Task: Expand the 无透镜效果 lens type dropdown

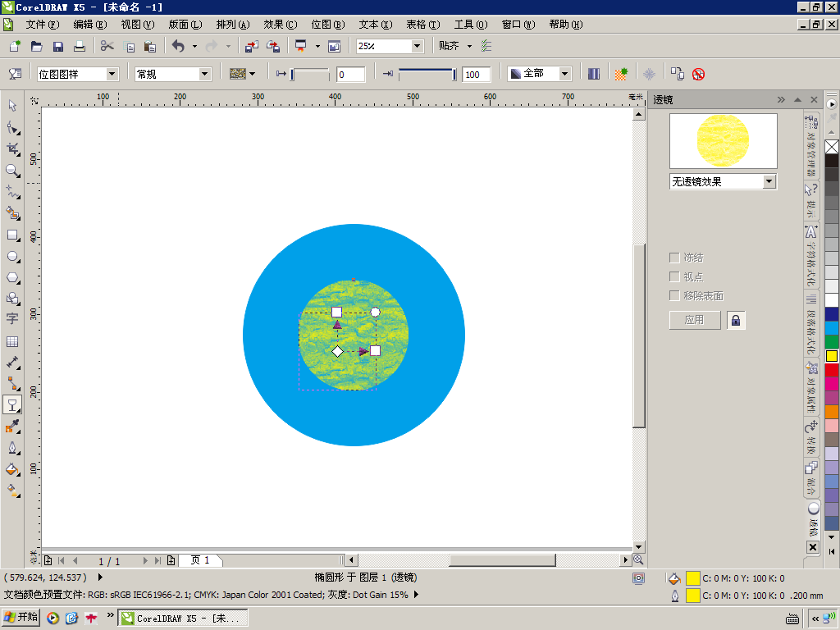Action: [x=769, y=181]
